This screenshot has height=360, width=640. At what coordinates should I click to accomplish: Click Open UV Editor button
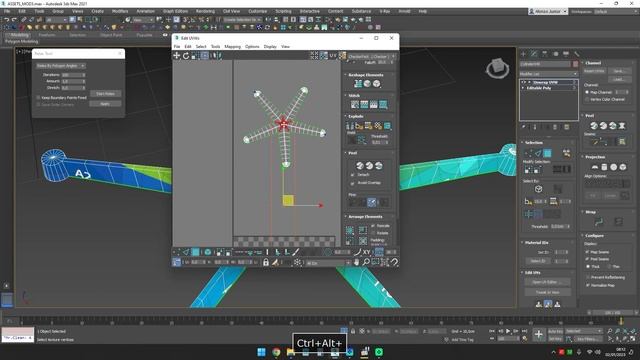click(x=547, y=282)
